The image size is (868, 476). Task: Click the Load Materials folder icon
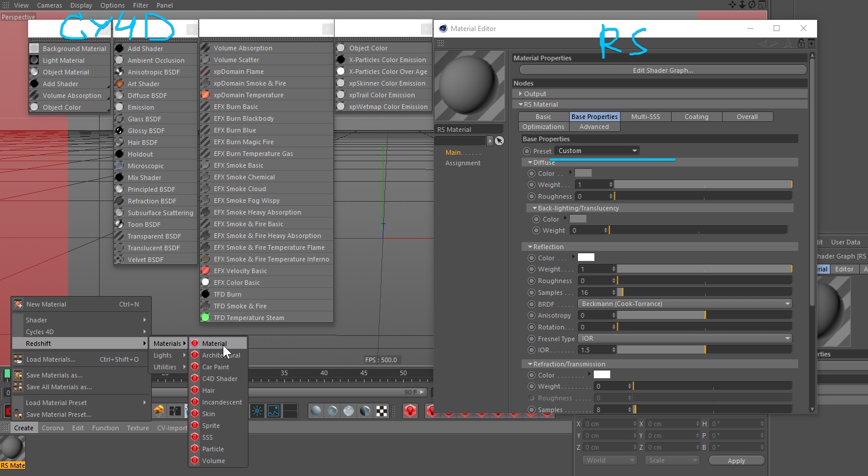(18, 359)
